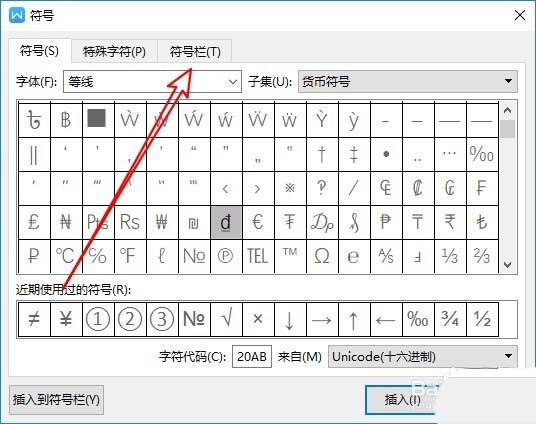Switch to the 特殊字符(P) tab
Image resolution: width=536 pixels, height=424 pixels.
pyautogui.click(x=115, y=52)
